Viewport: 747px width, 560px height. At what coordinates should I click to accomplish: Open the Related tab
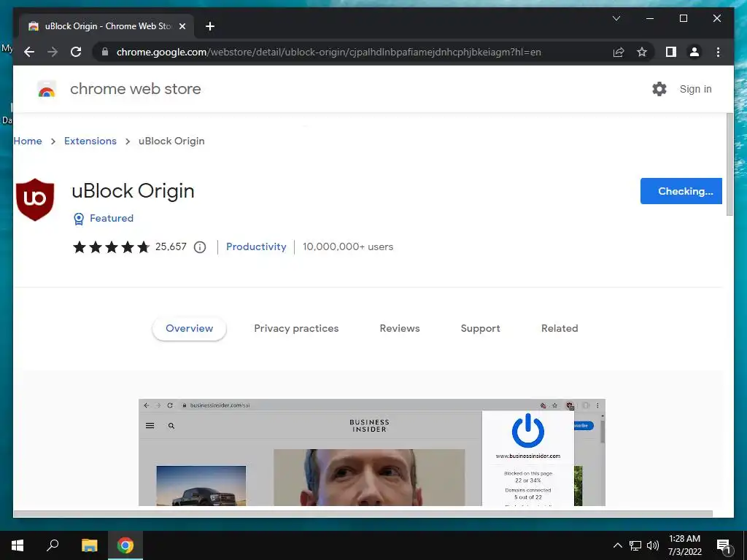(560, 328)
